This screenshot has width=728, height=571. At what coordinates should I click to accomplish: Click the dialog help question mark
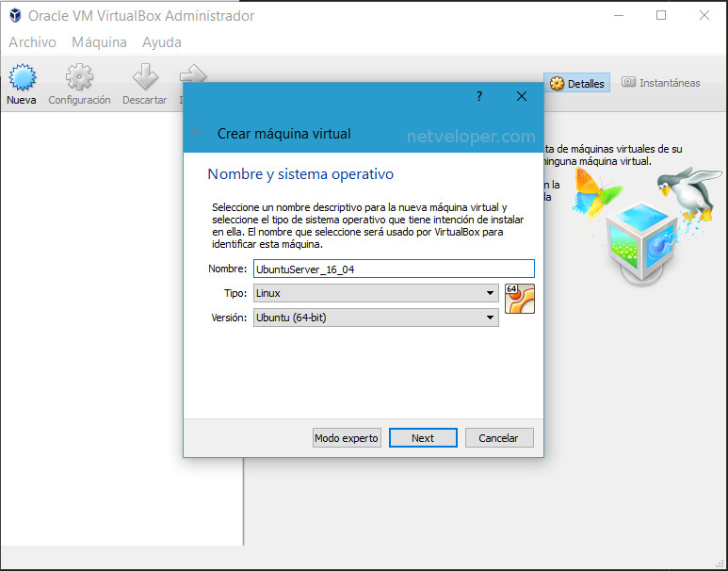(x=479, y=96)
